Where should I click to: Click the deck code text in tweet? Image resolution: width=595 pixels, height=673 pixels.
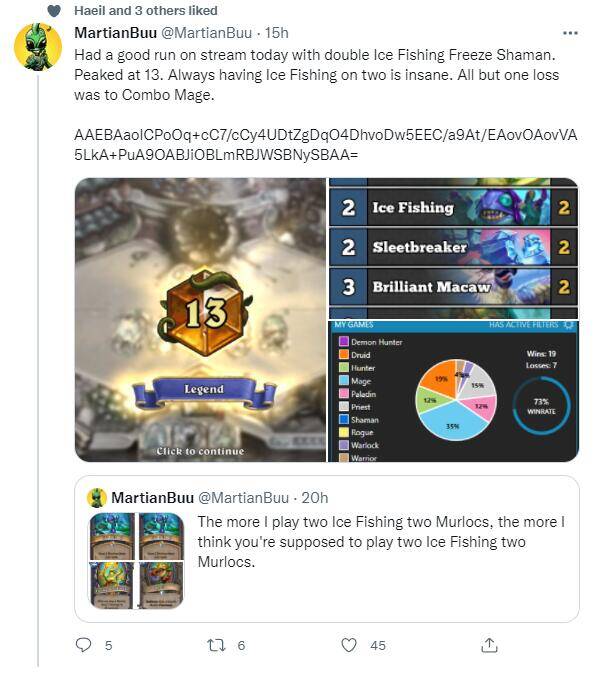(325, 145)
